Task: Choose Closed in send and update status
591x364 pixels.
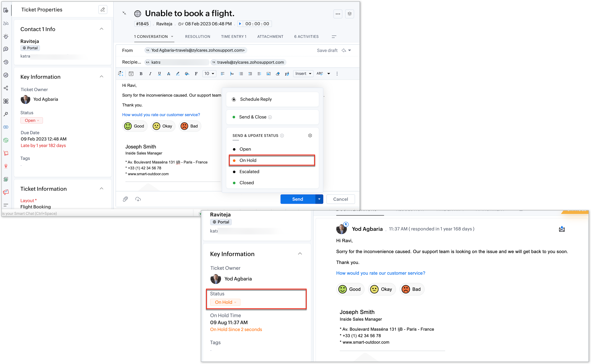Action: pyautogui.click(x=246, y=183)
